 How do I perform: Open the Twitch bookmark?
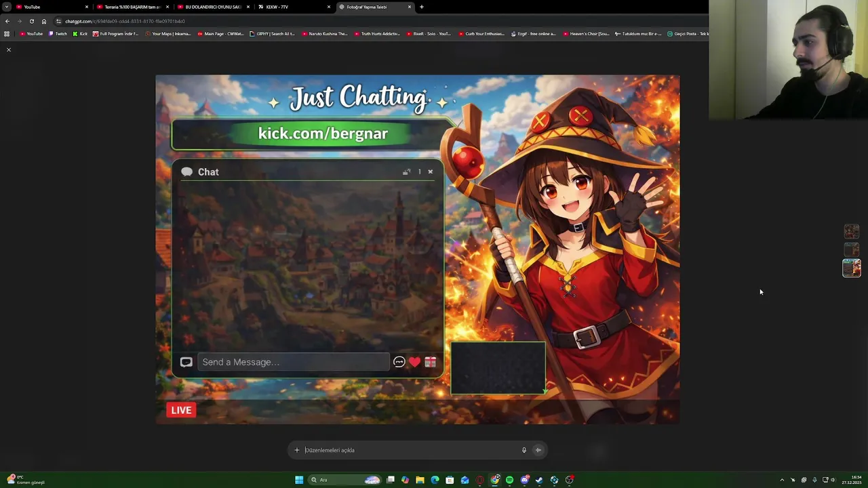(x=58, y=34)
